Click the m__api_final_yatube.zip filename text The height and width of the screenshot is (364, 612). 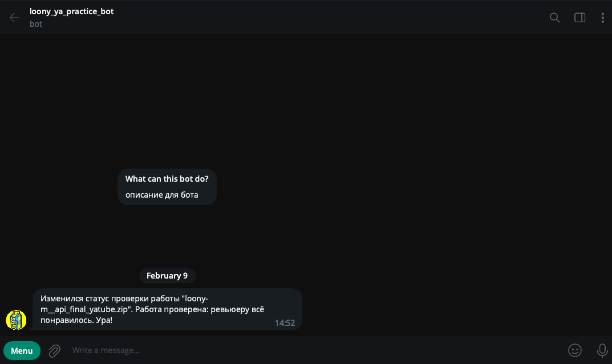(x=86, y=309)
